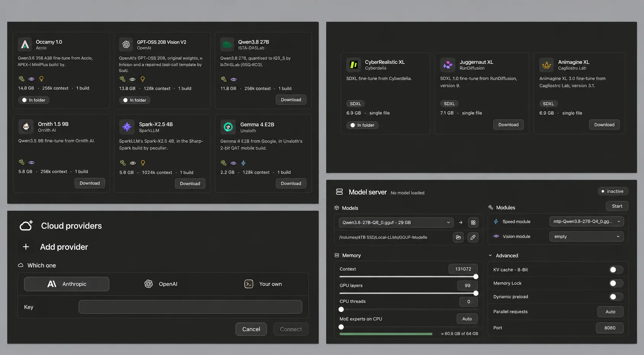Viewport: 644px width, 355px height.
Task: Select the OpenAI provider option
Action: coord(161,284)
